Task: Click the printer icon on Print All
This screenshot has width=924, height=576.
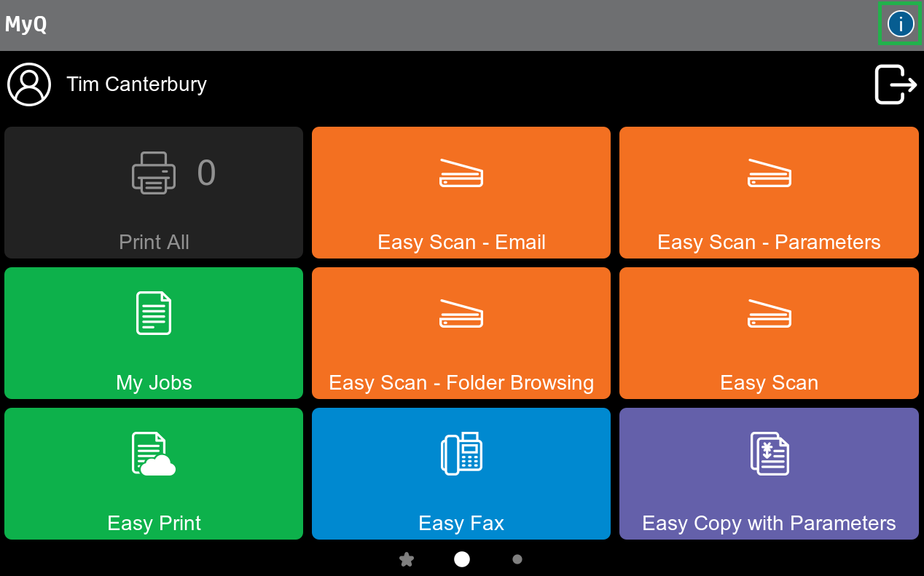Action: (153, 173)
